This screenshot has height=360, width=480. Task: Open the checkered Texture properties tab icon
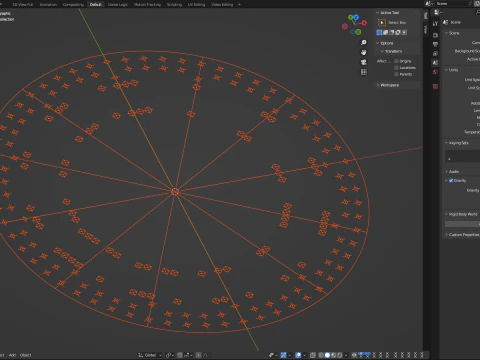pos(435,87)
